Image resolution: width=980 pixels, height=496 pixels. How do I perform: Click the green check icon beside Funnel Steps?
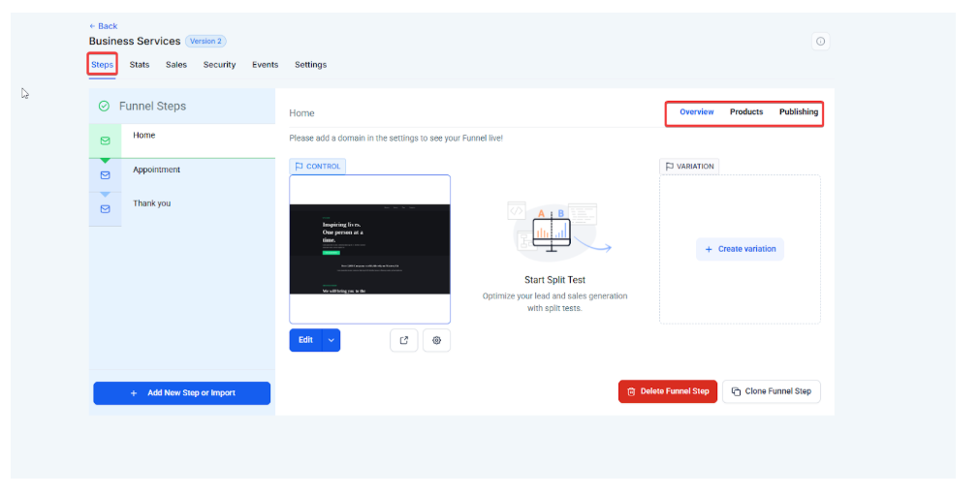click(x=104, y=107)
